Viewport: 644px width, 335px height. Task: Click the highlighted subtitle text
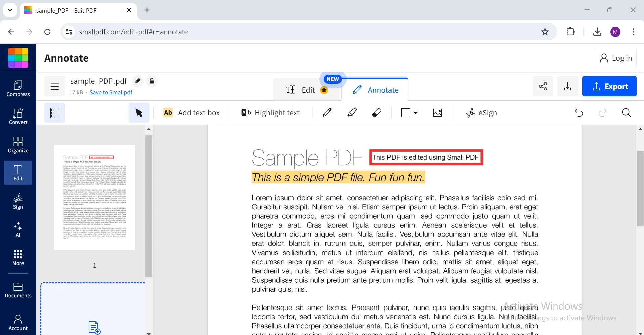tap(338, 177)
